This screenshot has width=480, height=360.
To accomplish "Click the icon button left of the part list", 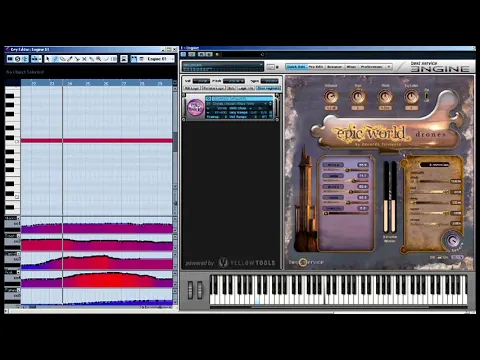I will pos(124,59).
